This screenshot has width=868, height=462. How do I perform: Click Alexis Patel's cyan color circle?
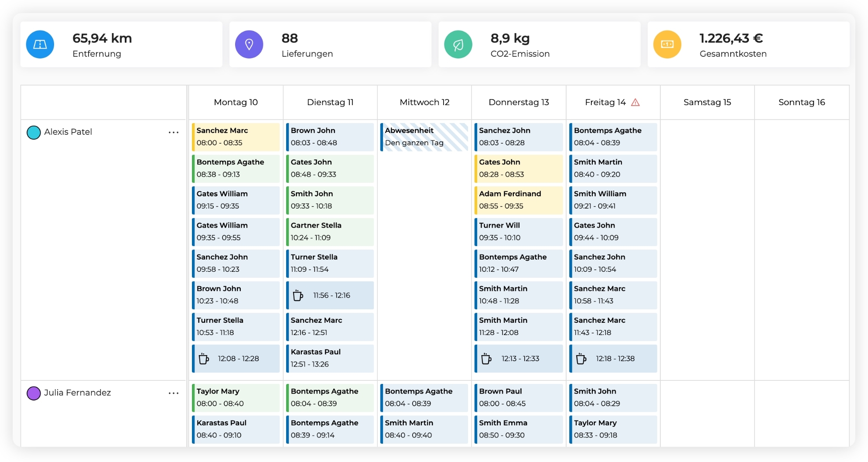(34, 132)
